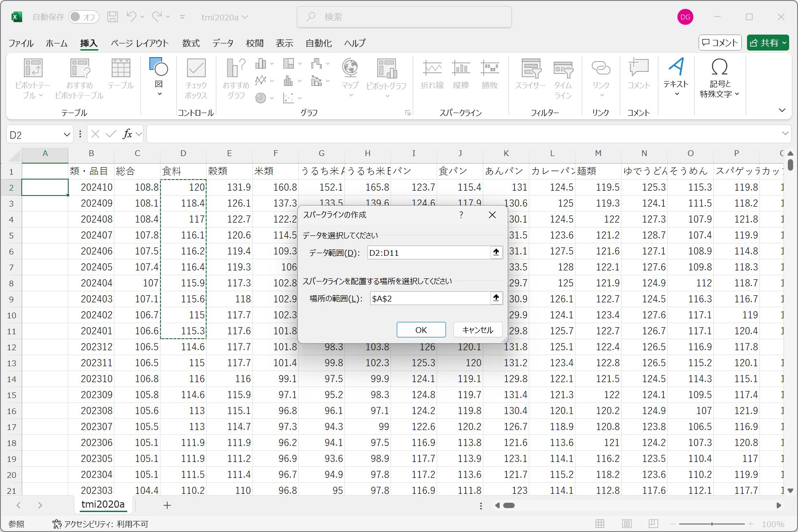Expand the Name Box dropdown
Screen dimensions: 798x532
point(66,134)
